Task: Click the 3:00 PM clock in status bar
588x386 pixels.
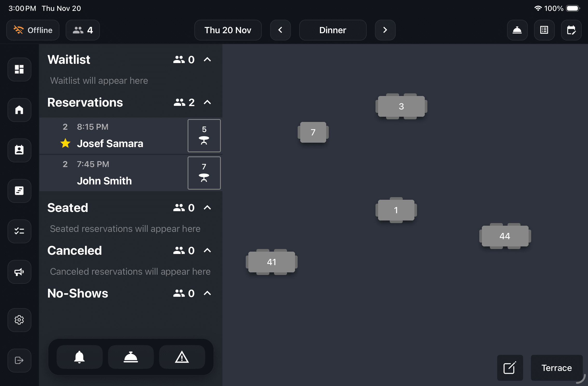Action: (22, 8)
